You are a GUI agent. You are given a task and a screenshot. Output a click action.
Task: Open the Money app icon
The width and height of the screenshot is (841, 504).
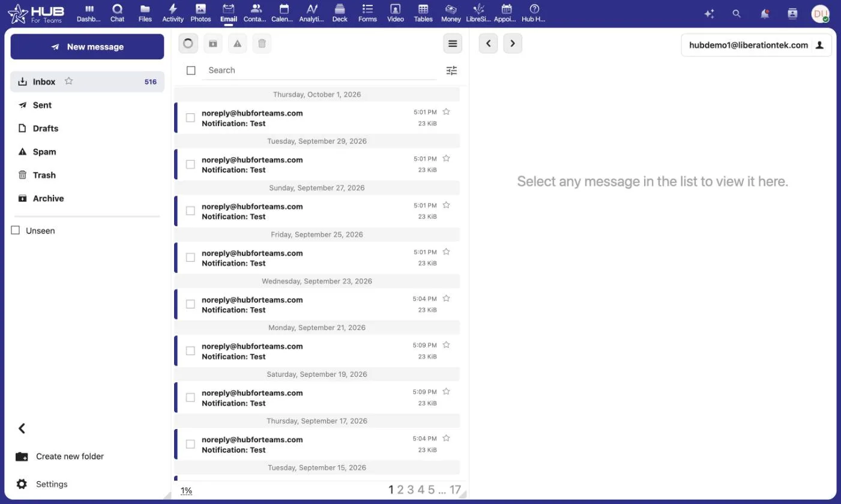click(x=451, y=13)
